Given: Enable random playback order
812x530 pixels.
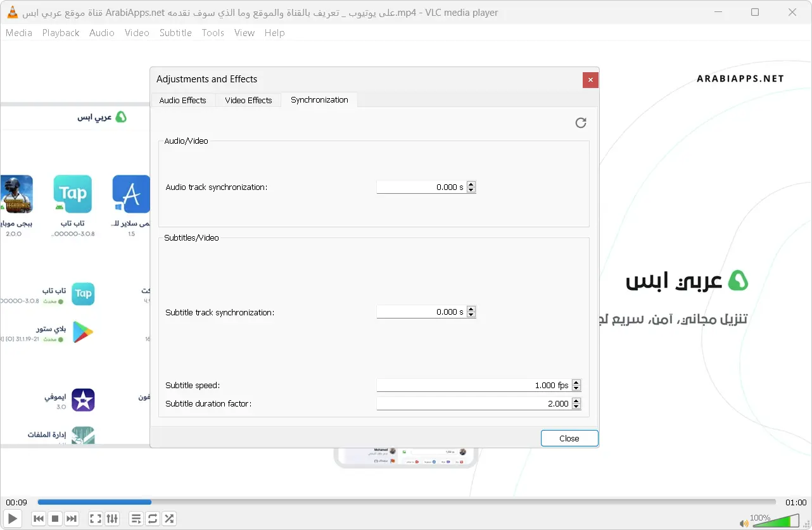Looking at the screenshot, I should [x=168, y=518].
